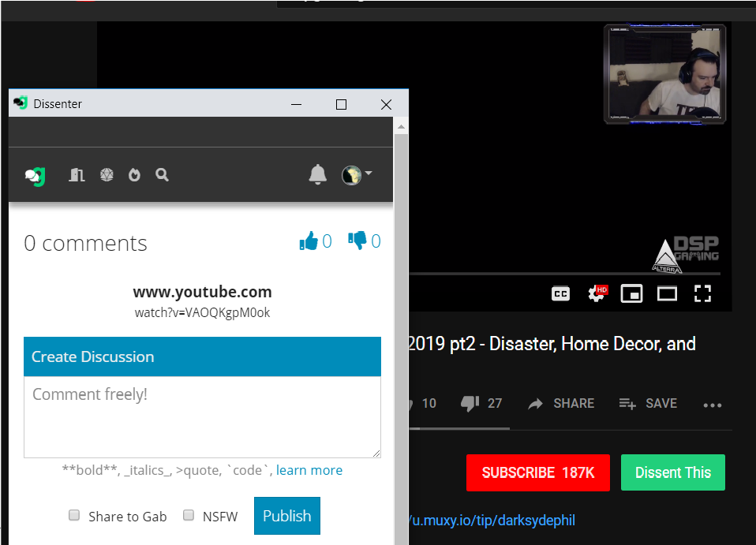Open the three-dot more actions menu
The image size is (756, 545).
[712, 405]
